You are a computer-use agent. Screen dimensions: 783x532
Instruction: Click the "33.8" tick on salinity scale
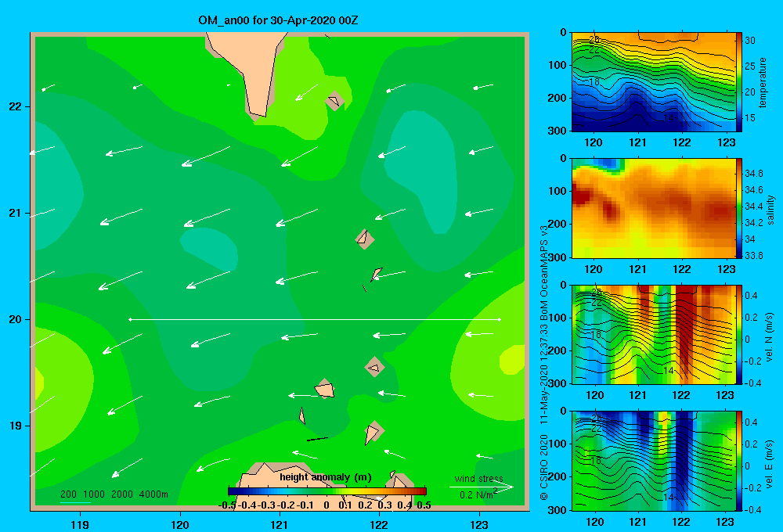coord(753,256)
